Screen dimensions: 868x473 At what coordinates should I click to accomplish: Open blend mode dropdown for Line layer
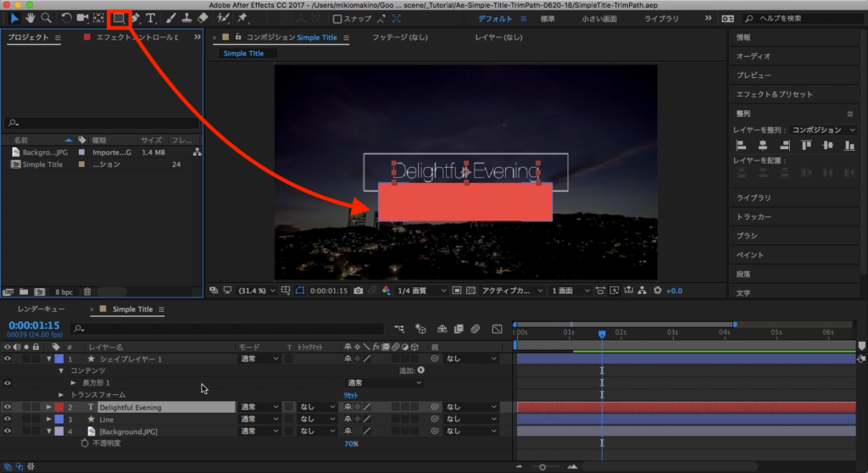(259, 420)
